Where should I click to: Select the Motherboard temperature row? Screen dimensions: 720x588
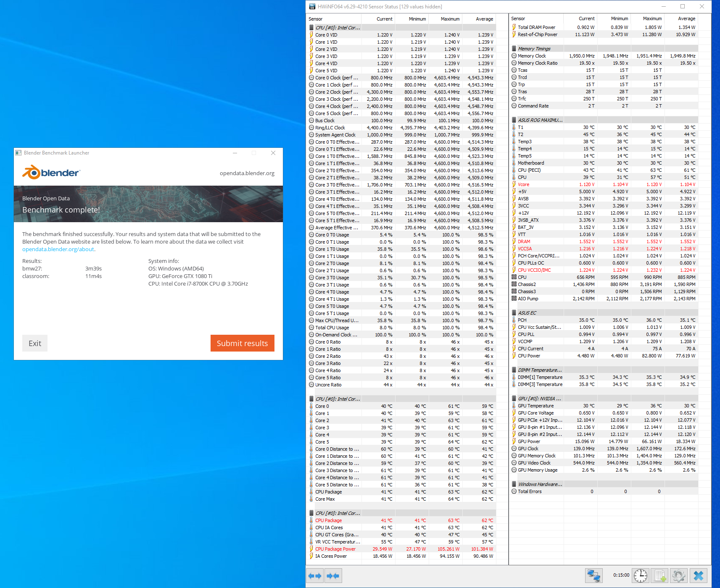(605, 163)
